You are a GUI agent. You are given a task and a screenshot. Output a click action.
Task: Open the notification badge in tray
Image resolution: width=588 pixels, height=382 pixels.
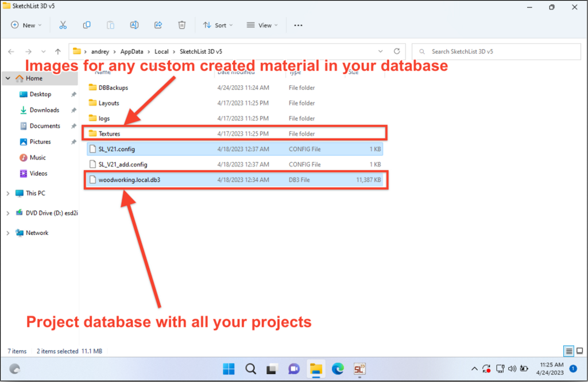(x=573, y=369)
